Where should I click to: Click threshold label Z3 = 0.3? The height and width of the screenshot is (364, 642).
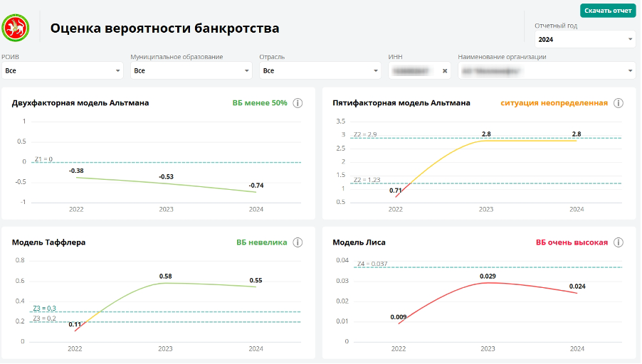click(x=45, y=309)
